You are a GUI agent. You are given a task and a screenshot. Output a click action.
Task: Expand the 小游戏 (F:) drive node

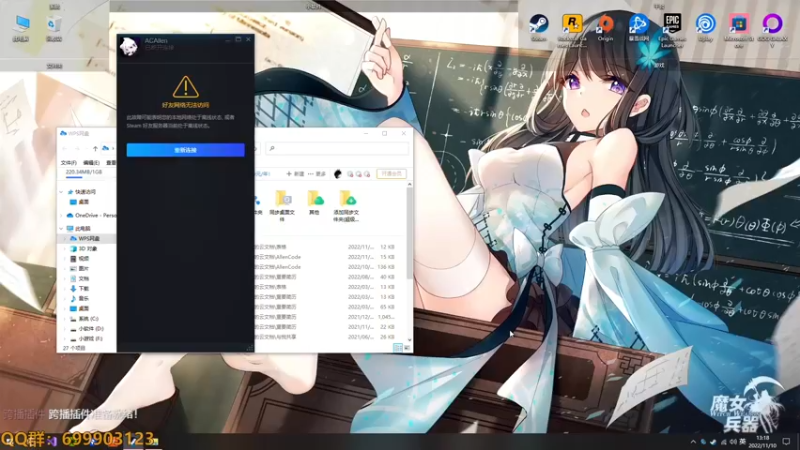(x=65, y=338)
